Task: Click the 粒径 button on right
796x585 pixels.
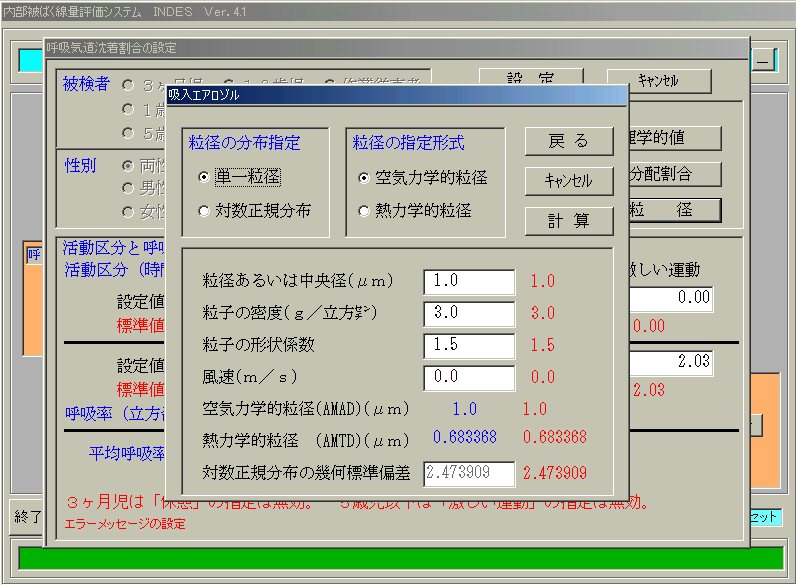Action: [x=674, y=209]
